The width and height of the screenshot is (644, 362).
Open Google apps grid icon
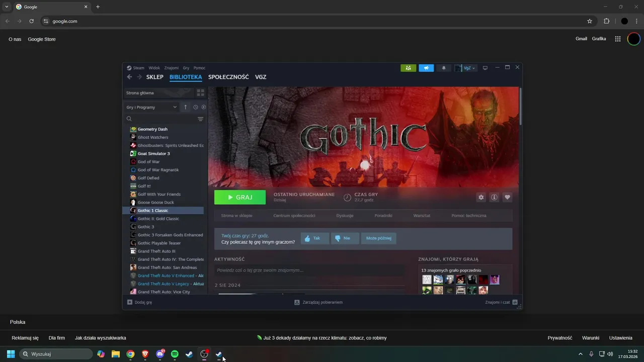pyautogui.click(x=618, y=39)
